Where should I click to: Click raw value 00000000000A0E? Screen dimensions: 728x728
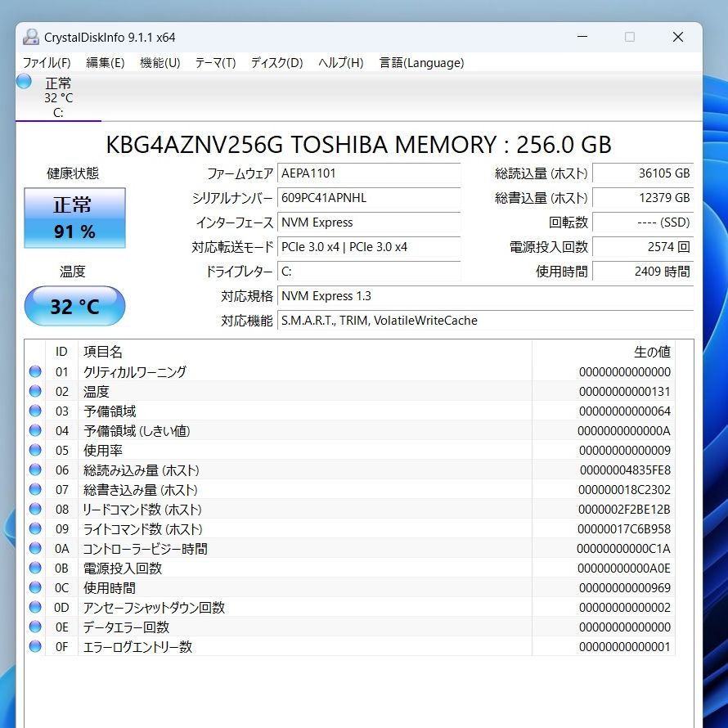pyautogui.click(x=624, y=568)
